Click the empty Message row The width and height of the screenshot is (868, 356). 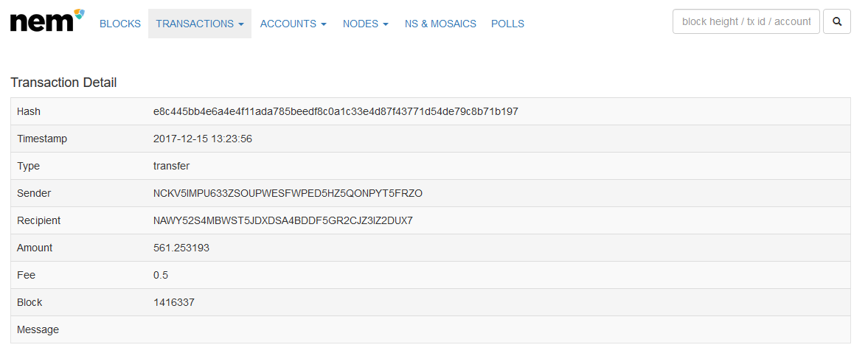coord(430,329)
